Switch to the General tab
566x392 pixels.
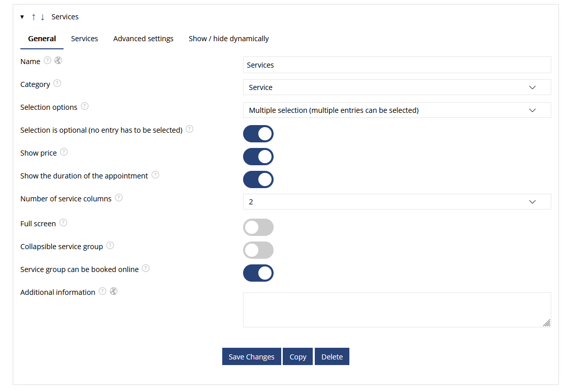click(42, 39)
